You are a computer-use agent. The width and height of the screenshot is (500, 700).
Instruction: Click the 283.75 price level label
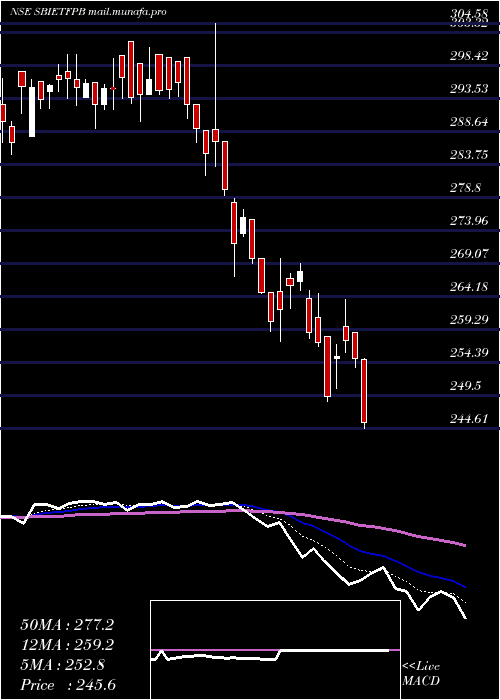(468, 155)
